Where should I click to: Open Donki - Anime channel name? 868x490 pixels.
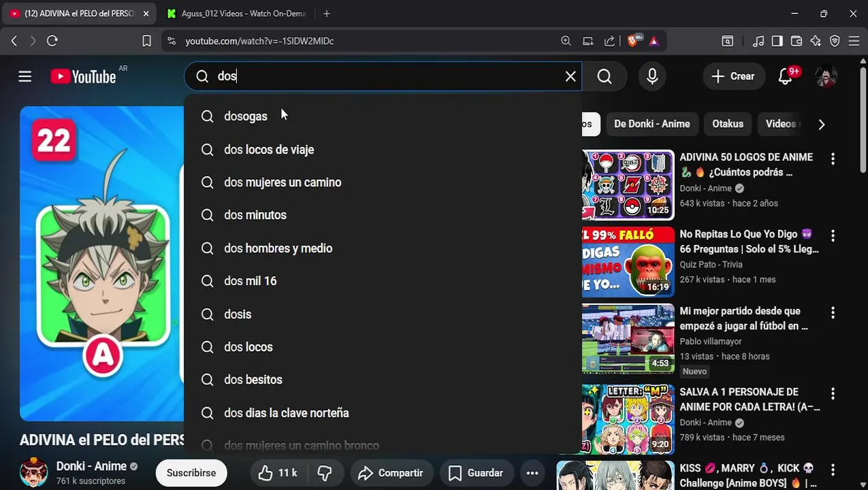point(91,466)
